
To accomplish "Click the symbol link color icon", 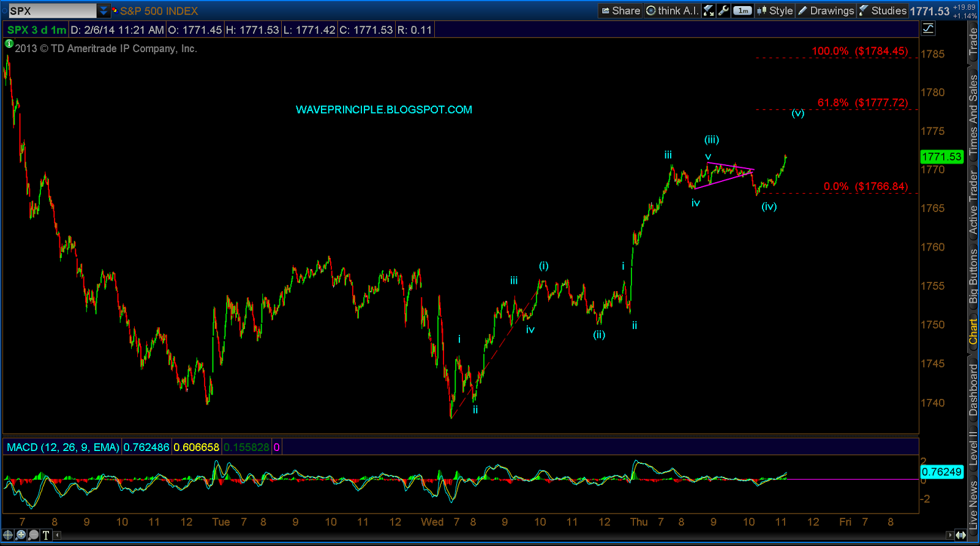I will pos(115,10).
